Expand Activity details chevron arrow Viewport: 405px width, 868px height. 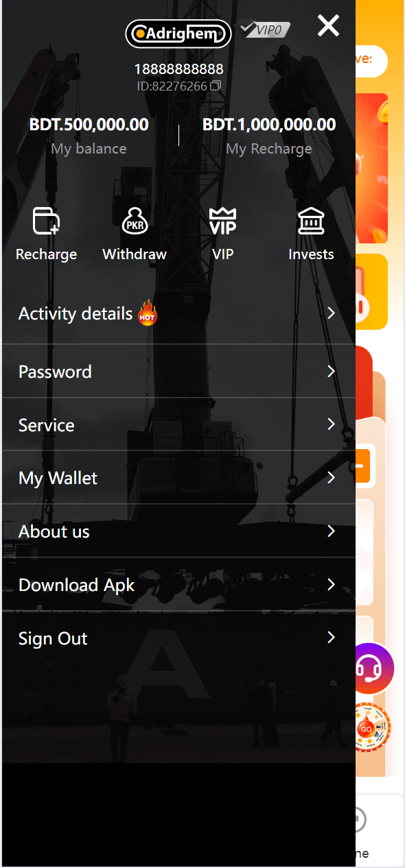(x=331, y=313)
